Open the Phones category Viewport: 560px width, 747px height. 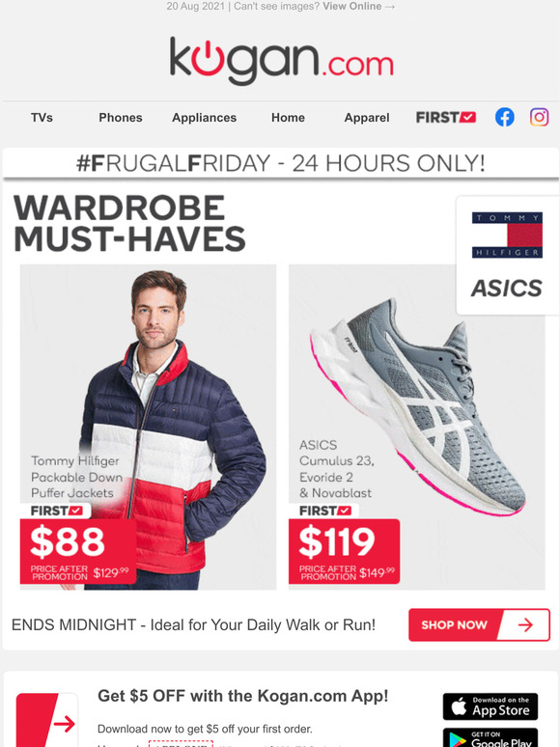point(121,118)
